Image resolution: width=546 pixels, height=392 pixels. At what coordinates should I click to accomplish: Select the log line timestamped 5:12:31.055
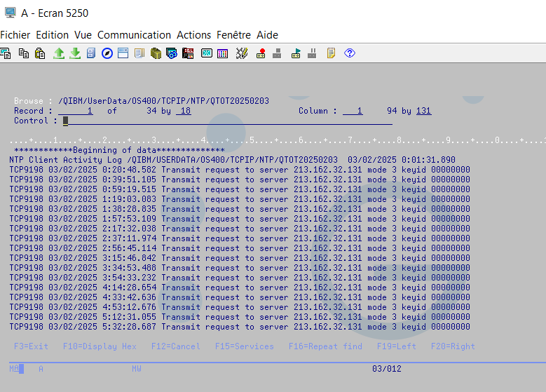pos(240,317)
